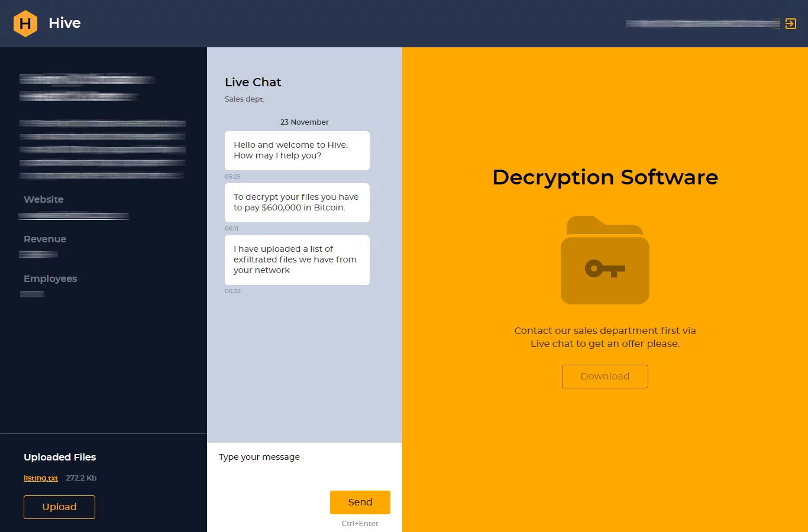Click the $600,000 ransom demand message
Screen dimensions: 808x532
pos(297,202)
